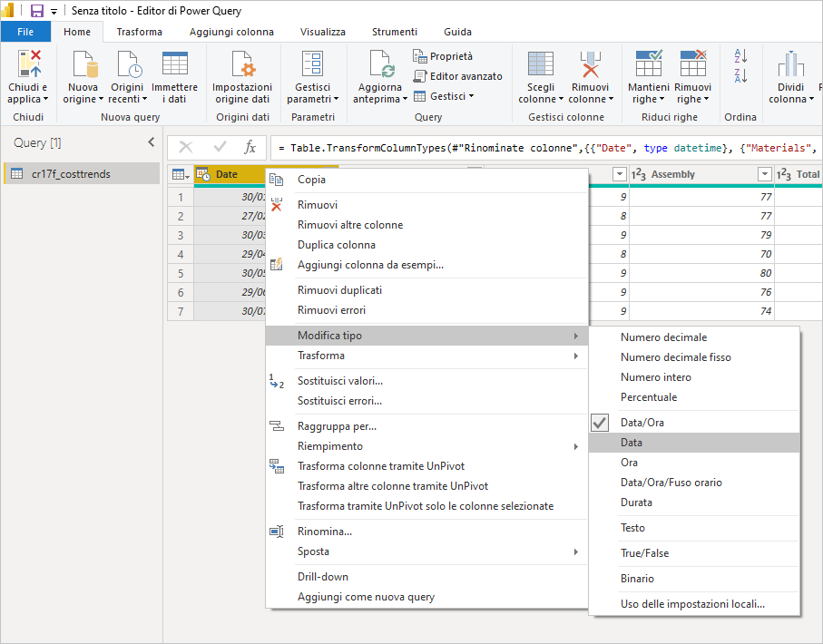Open the Guida tab
The image size is (823, 644).
click(x=457, y=32)
